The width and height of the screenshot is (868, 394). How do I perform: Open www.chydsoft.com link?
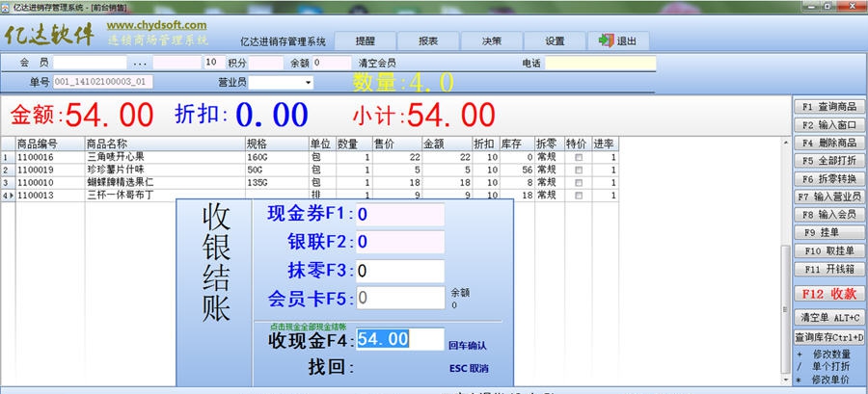coord(156,25)
